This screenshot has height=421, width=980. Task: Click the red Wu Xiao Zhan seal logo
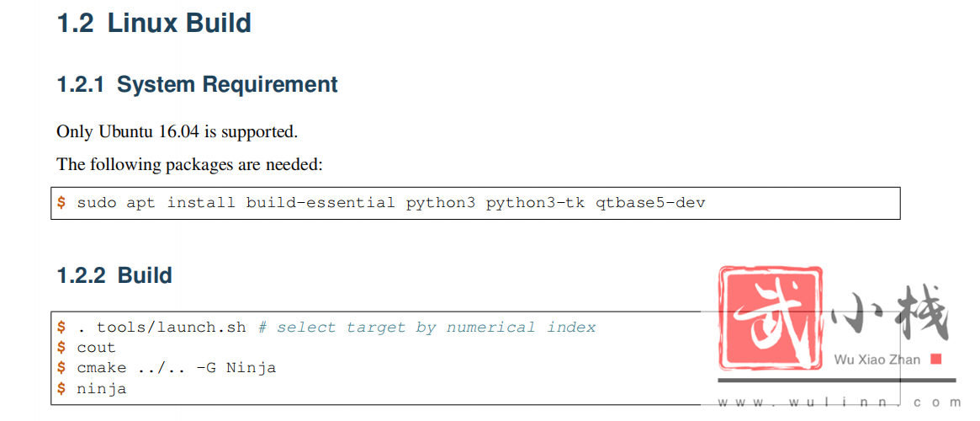coord(771,317)
